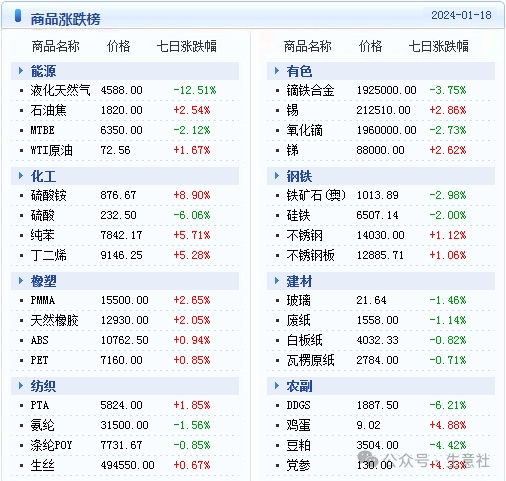Click the 玻璃 price 21.64

[371, 300]
